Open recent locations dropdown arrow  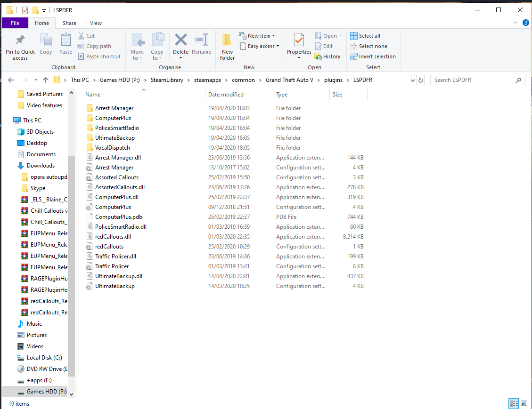36,80
